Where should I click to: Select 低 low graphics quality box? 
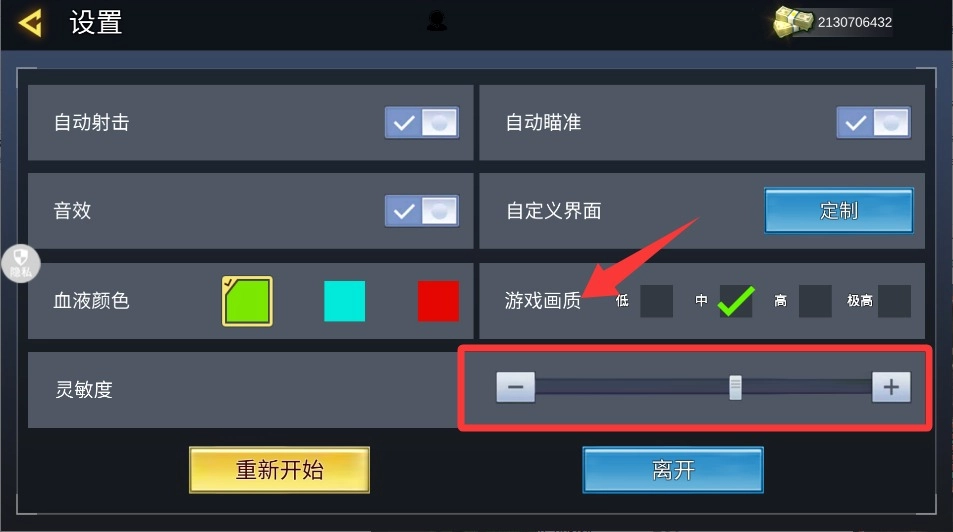point(656,301)
